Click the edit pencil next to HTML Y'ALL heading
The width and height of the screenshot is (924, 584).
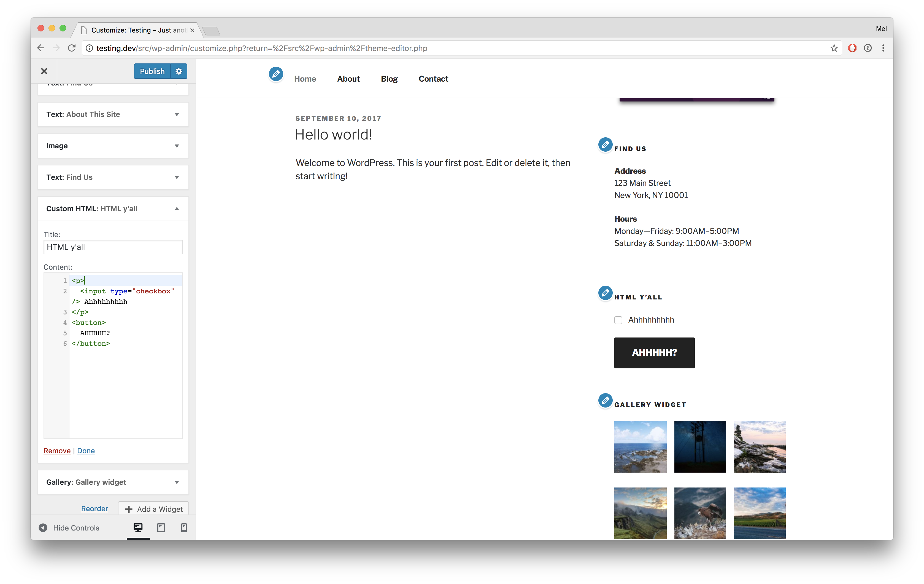coord(605,293)
